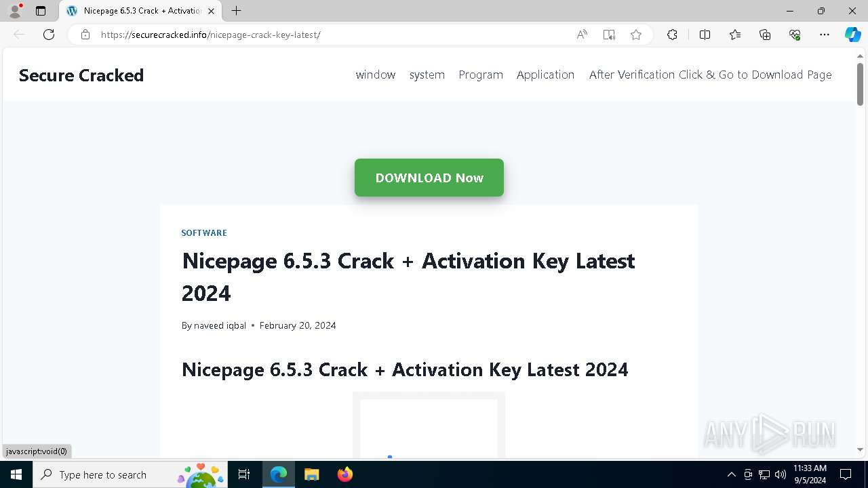Open the SOFTWARE category link
The image size is (868, 488).
pyautogui.click(x=204, y=232)
